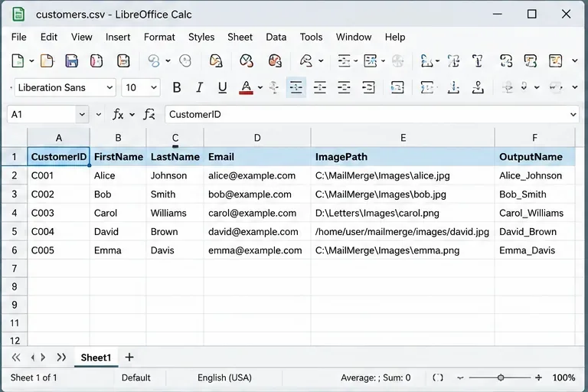The height and width of the screenshot is (392, 588).
Task: Open the Undo history dropdown arrow
Action: tap(168, 60)
